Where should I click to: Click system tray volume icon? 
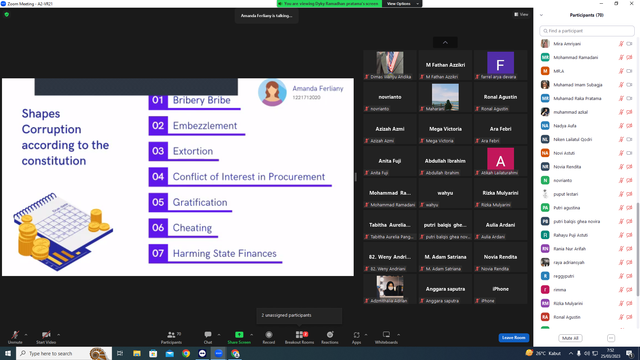click(x=587, y=353)
